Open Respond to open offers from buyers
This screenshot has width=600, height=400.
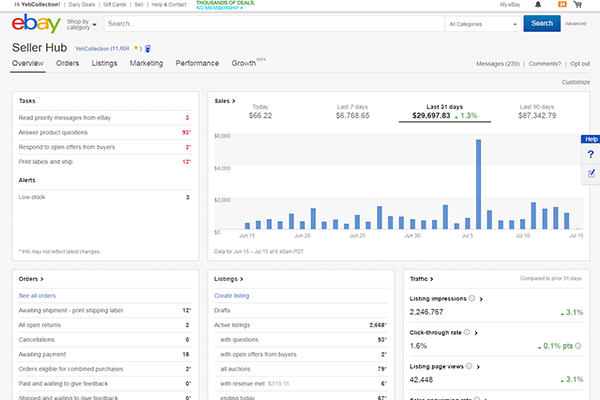105,147
